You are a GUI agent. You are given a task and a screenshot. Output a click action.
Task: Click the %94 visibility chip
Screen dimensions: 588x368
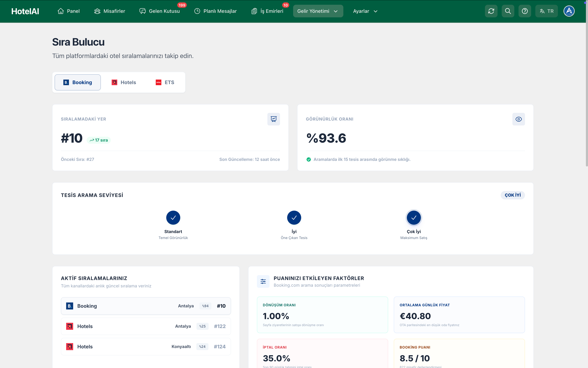(x=205, y=306)
